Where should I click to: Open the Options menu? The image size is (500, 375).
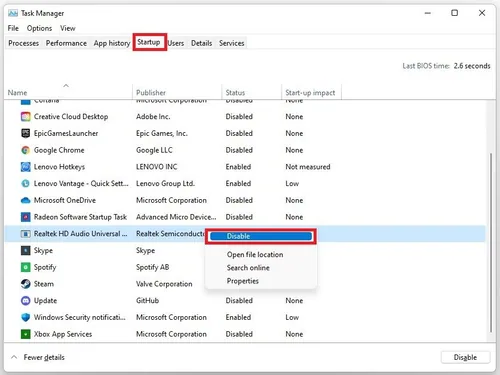point(39,28)
